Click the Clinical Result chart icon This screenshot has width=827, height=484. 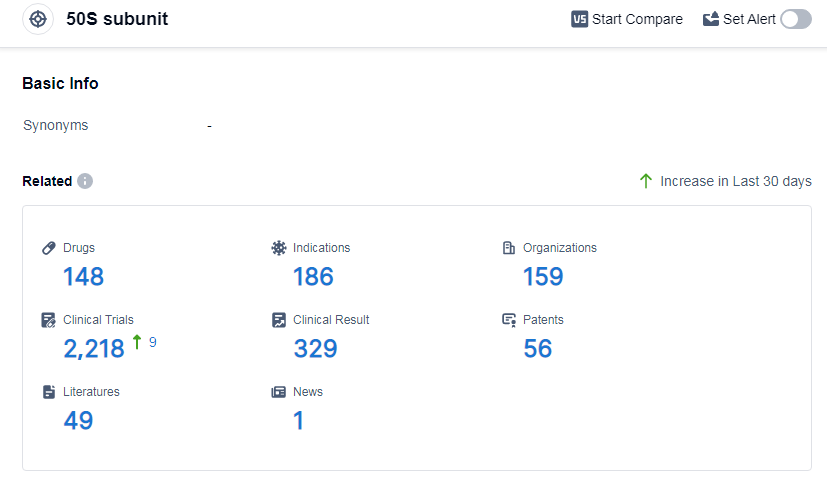[279, 320]
